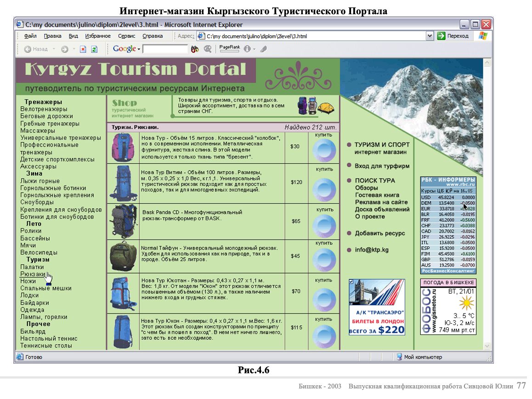Click the backpacks and tent shop image
This screenshot has height=399, width=532.
point(316,106)
